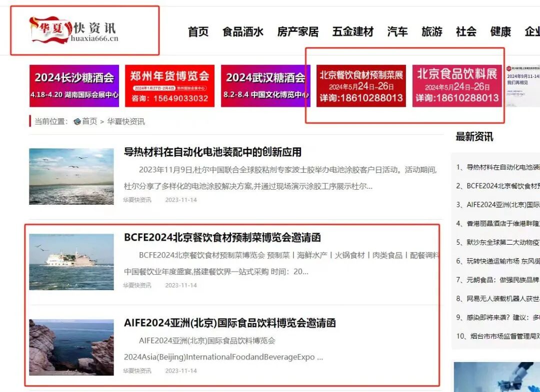Click the 华夏快资讯 site logo
540x392 pixels.
coord(74,30)
